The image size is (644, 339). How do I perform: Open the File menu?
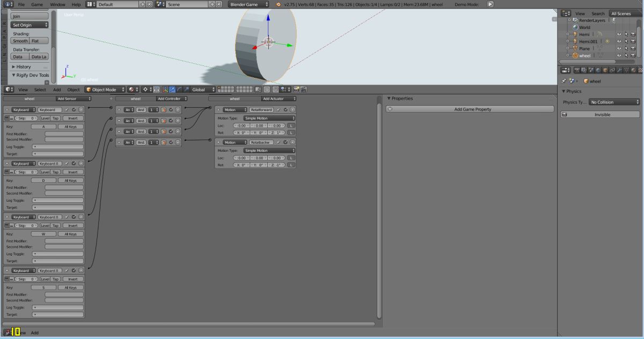click(21, 4)
